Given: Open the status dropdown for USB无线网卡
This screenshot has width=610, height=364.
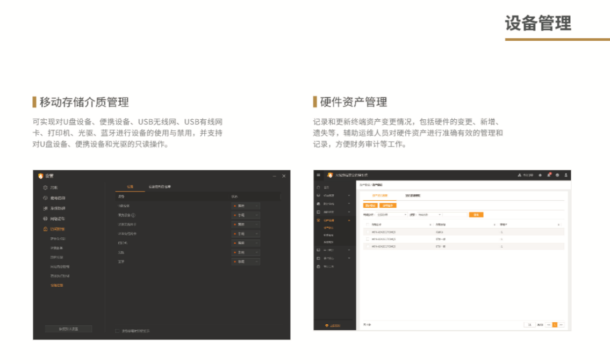Looking at the screenshot, I should pos(246,224).
